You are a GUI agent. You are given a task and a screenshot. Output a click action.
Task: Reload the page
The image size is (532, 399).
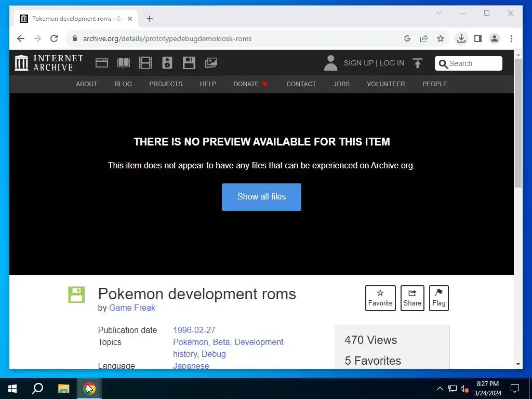(x=54, y=38)
